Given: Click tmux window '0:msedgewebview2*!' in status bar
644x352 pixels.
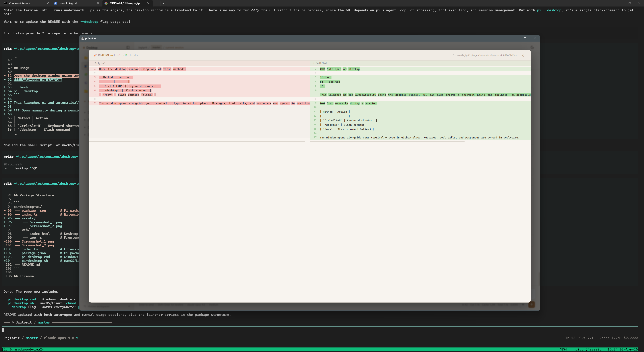Looking at the screenshot, I should click(28, 349).
